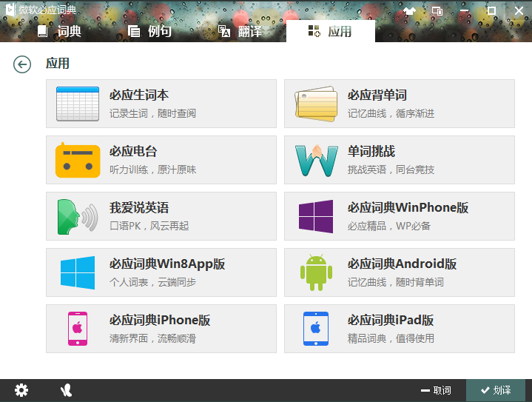532x402 pixels.
Task: Click the text 挑战英语，同台竞技
Action: click(x=391, y=170)
